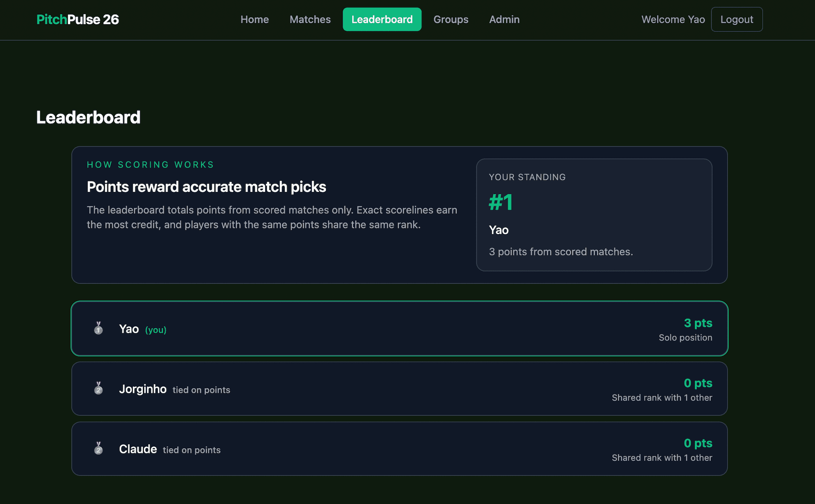Click the second-place medal icon beside Jorginho

point(98,389)
